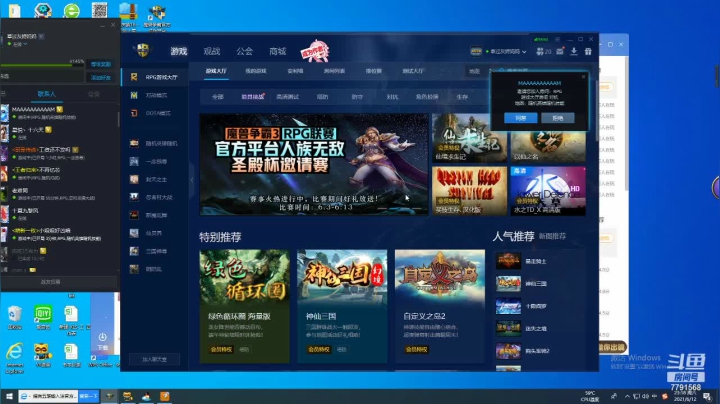This screenshot has width=720, height=404.
Task: Collapse the left sidebar via edge arrow
Action: pos(192,180)
